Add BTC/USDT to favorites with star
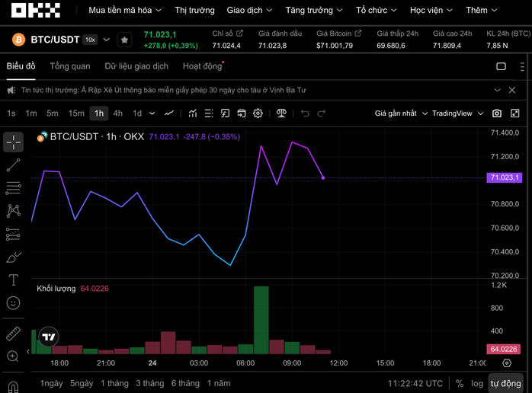The image size is (532, 393). [124, 40]
